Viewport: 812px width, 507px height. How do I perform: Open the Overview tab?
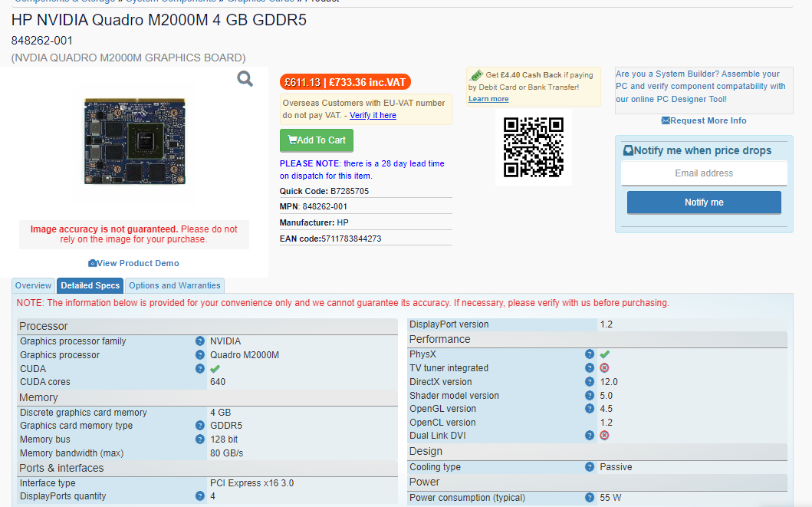(34, 285)
